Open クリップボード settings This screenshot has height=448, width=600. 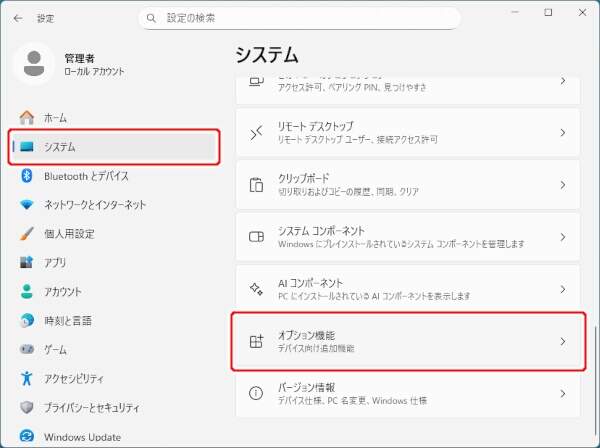(x=408, y=185)
